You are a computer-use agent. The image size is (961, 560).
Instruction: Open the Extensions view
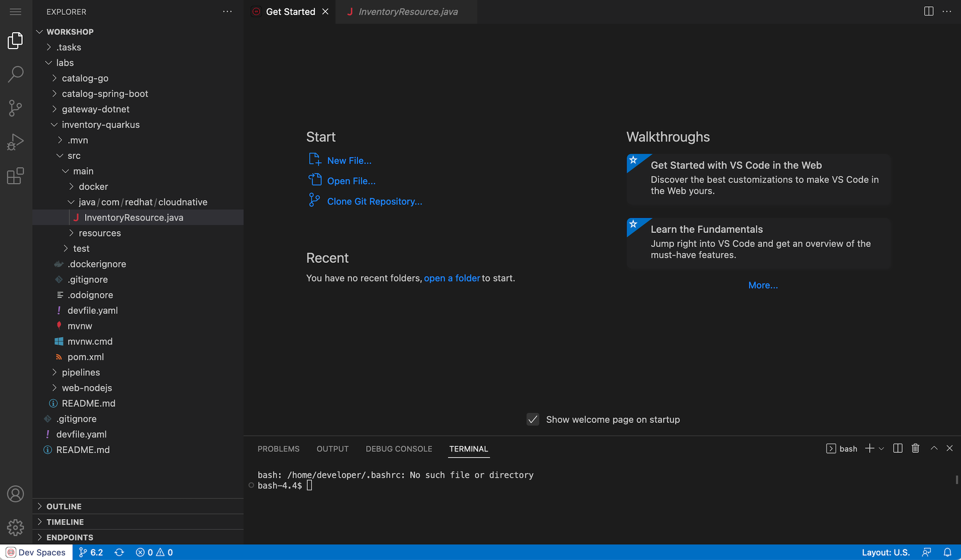click(x=15, y=176)
